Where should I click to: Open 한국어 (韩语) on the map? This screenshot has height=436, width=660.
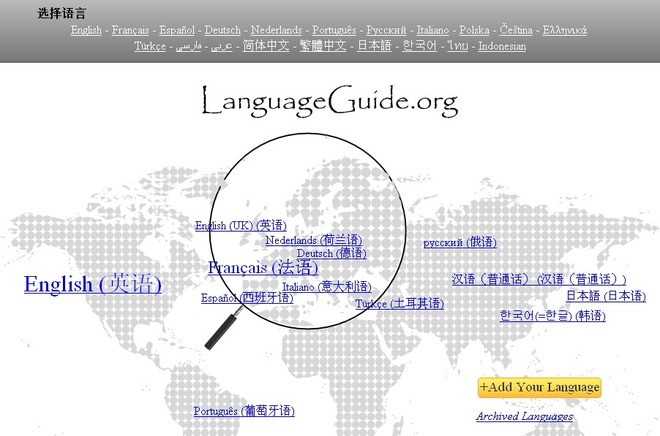(x=553, y=315)
